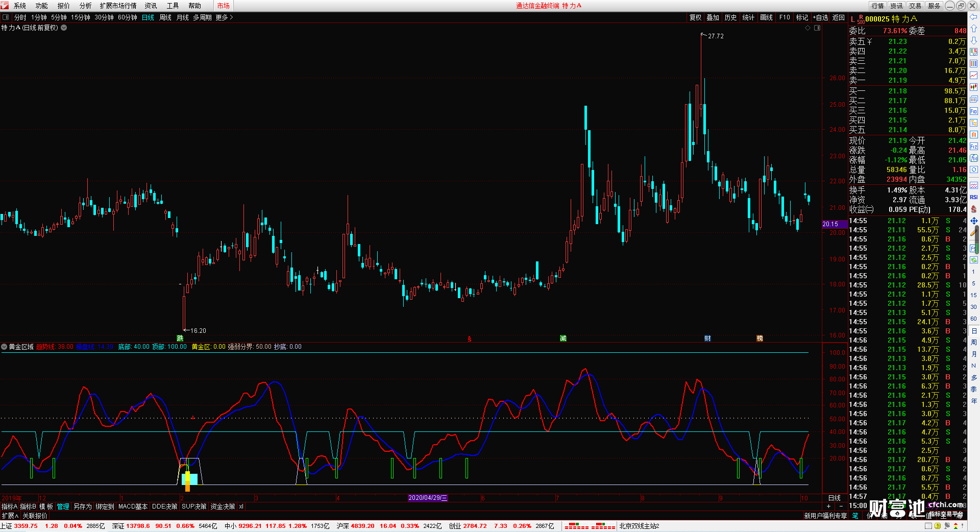Open the F10 company info sidebar icon
Image resolution: width=980 pixels, height=532 pixels.
point(974,111)
